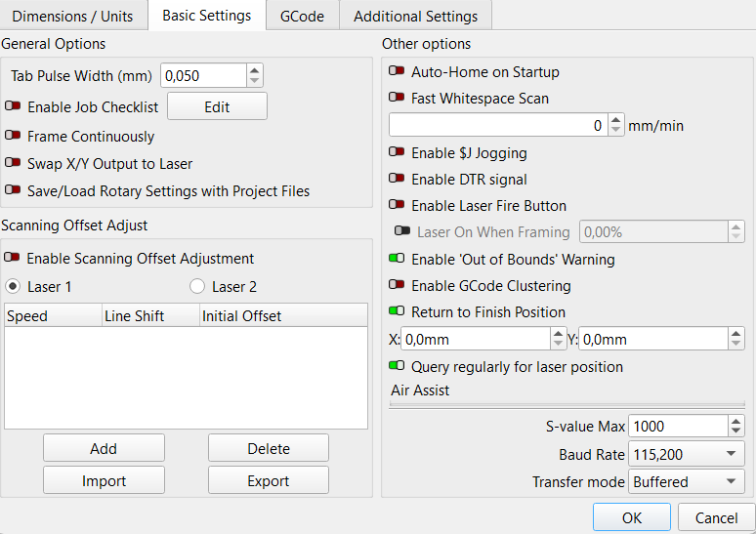Toggle Enable Scanning Offset Adjustment

click(14, 259)
